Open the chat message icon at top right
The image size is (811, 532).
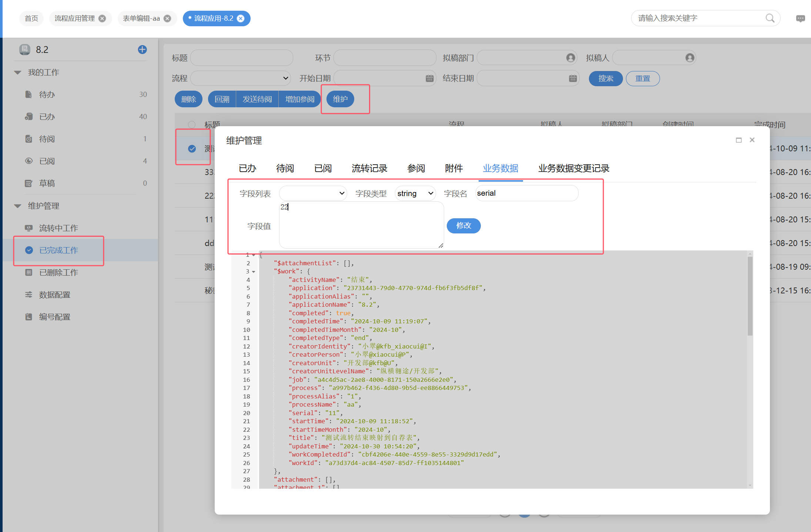click(x=800, y=18)
